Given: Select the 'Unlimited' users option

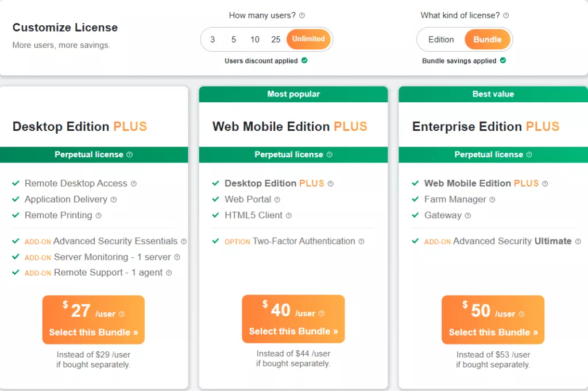Looking at the screenshot, I should pyautogui.click(x=308, y=39).
